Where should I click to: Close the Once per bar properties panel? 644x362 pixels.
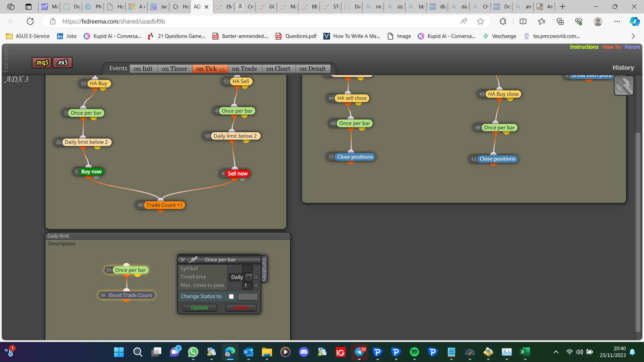[x=183, y=260]
